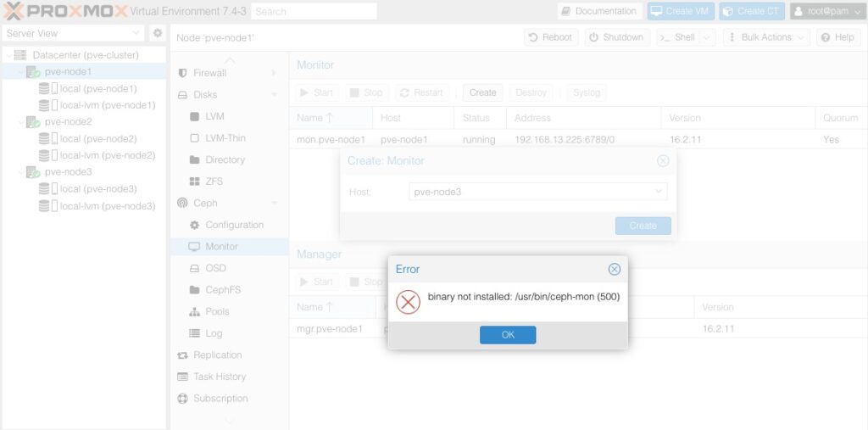Collapse the Datacenter tree node

click(x=8, y=55)
